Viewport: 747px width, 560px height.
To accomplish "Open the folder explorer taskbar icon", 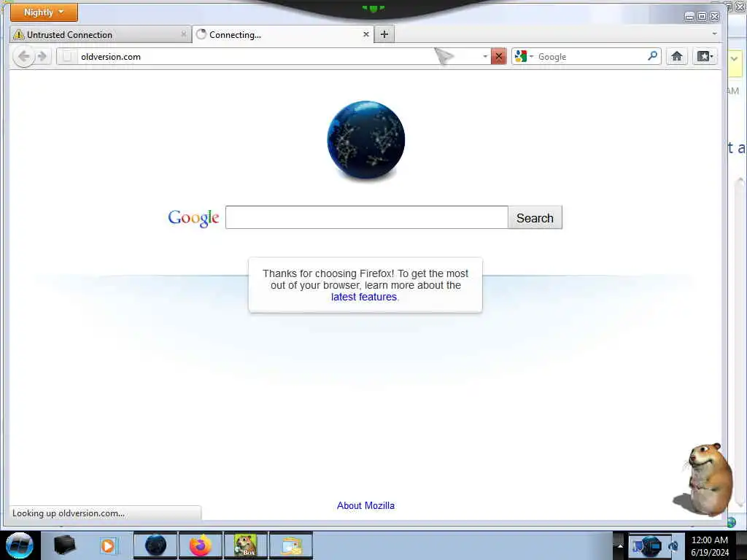I will point(291,545).
